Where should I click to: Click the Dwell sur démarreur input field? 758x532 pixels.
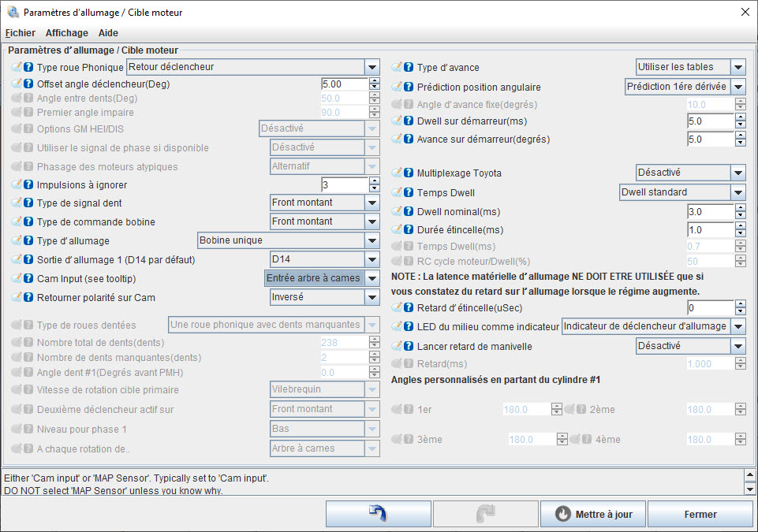point(709,121)
